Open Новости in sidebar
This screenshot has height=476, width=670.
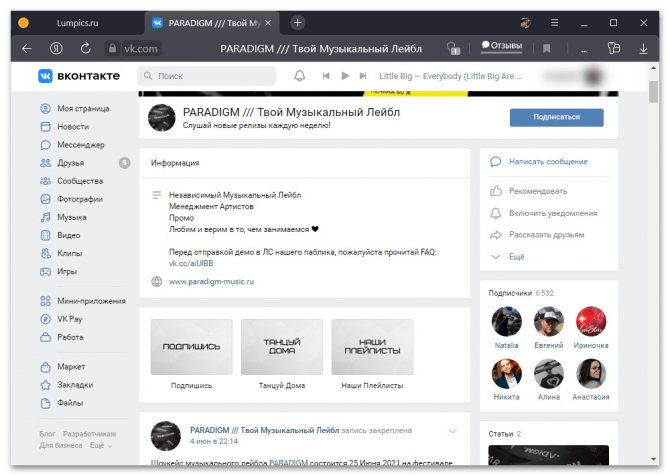73,126
